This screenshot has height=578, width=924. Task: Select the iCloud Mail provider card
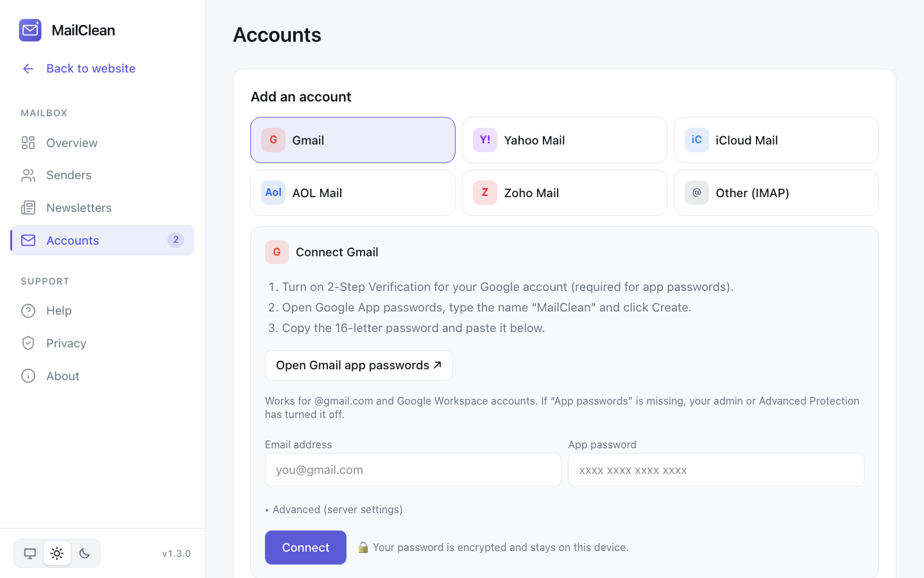(776, 140)
